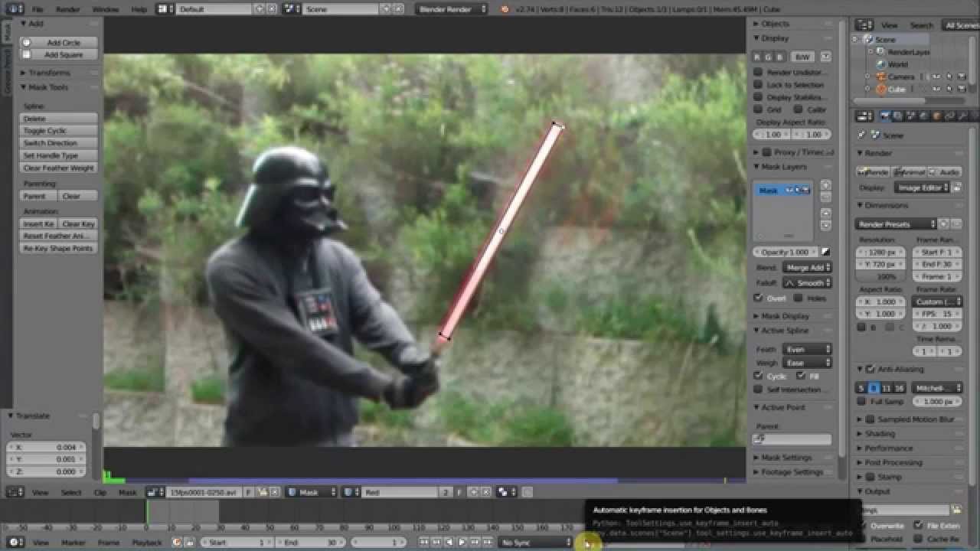Toggle the Grid checkbox
This screenshot has width=980, height=551.
758,109
